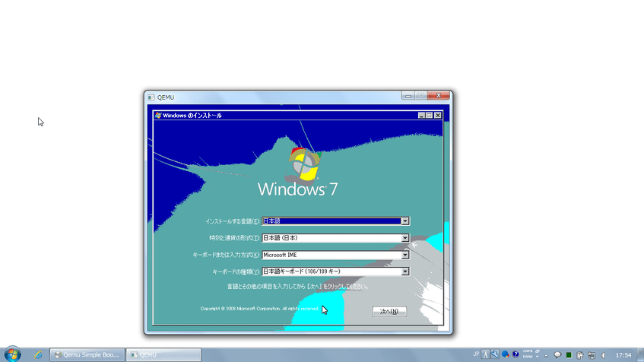Click the green square tray icon
The width and height of the screenshot is (644, 362).
569,355
